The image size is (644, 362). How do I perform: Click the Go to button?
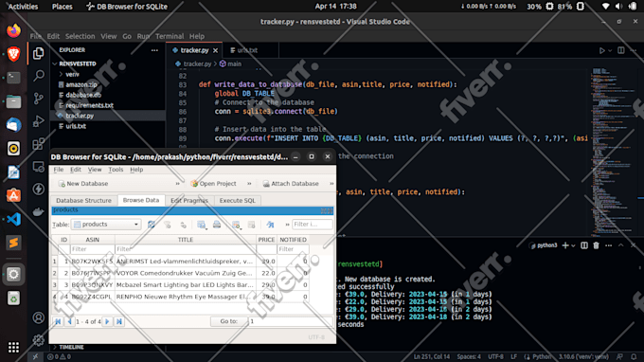[x=228, y=321]
